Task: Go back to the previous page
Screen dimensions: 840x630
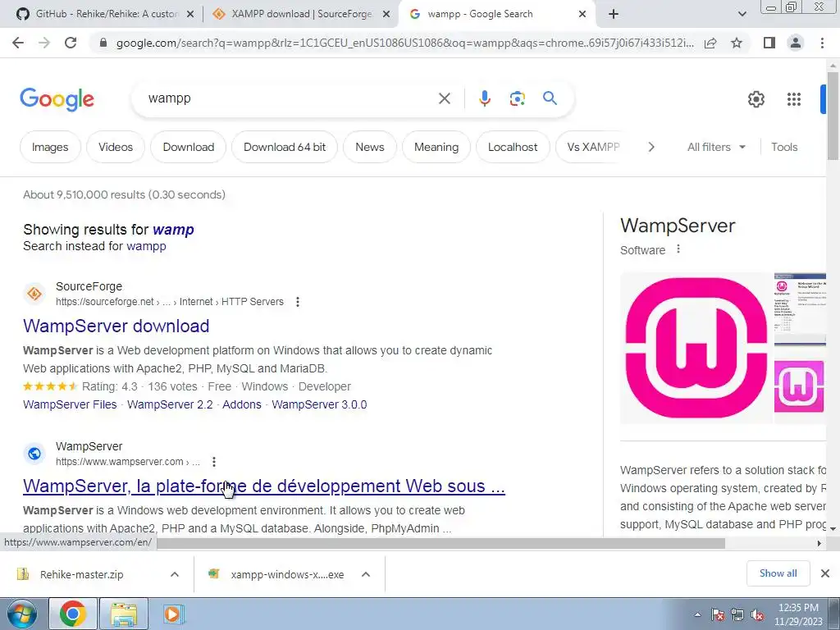Action: (18, 43)
